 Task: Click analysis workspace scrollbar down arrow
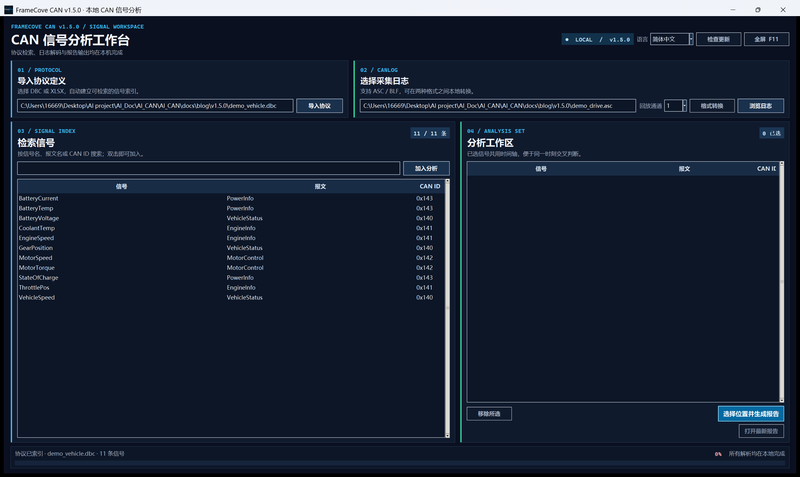(x=782, y=400)
